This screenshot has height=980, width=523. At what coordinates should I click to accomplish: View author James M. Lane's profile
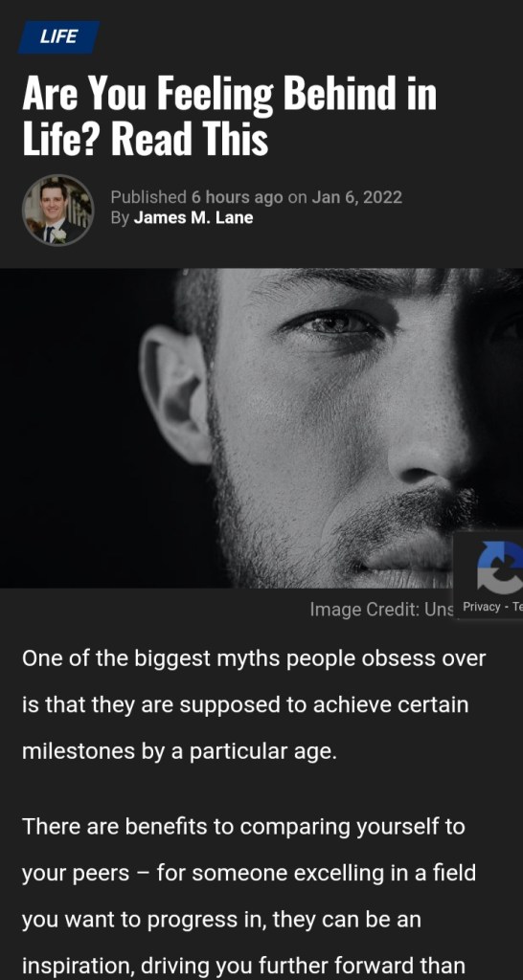(x=193, y=218)
